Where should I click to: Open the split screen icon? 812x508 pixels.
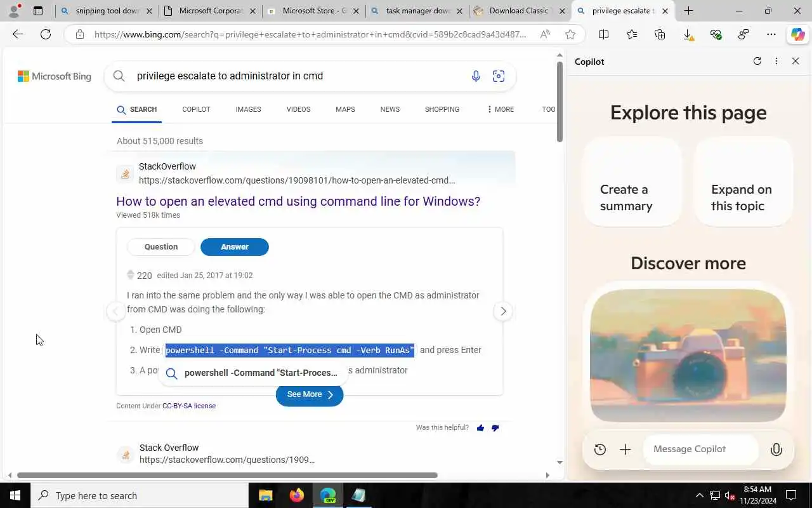coord(603,34)
